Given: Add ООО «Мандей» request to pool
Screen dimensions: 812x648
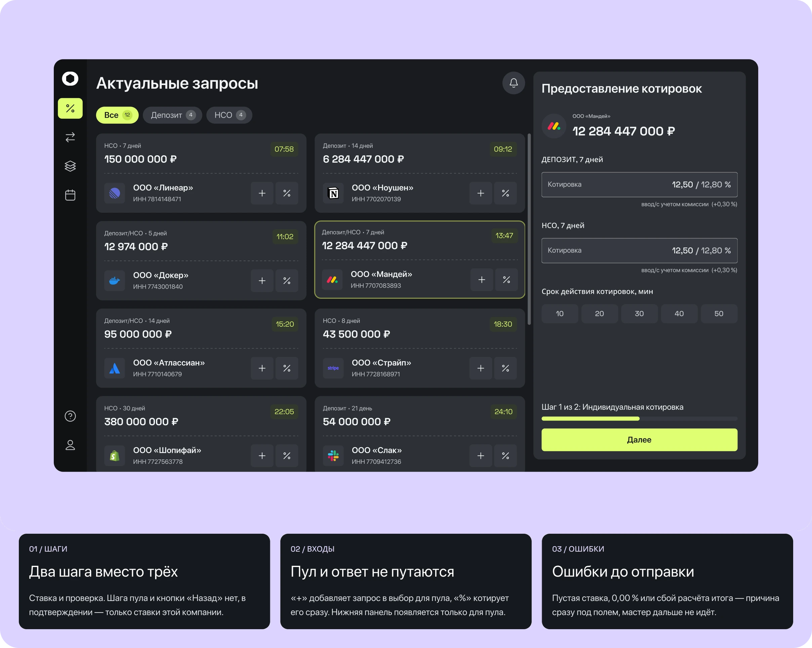Looking at the screenshot, I should coord(482,280).
